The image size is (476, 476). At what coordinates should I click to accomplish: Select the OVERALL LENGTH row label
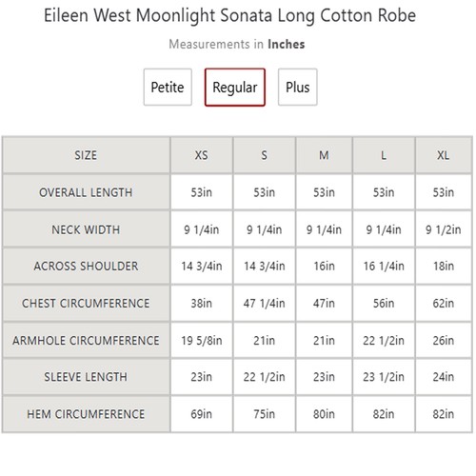tap(86, 192)
